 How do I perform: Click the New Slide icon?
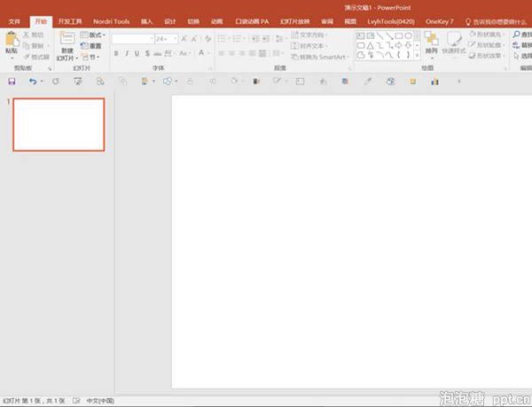(67, 38)
